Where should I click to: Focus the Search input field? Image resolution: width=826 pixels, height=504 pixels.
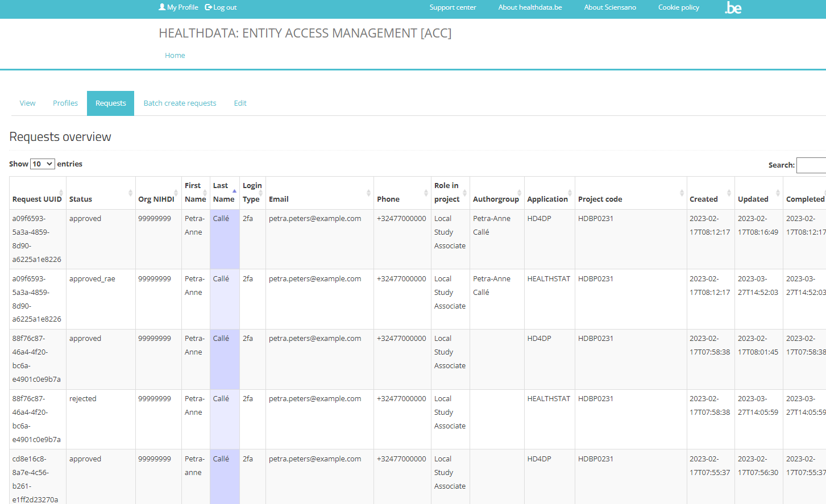pyautogui.click(x=811, y=165)
